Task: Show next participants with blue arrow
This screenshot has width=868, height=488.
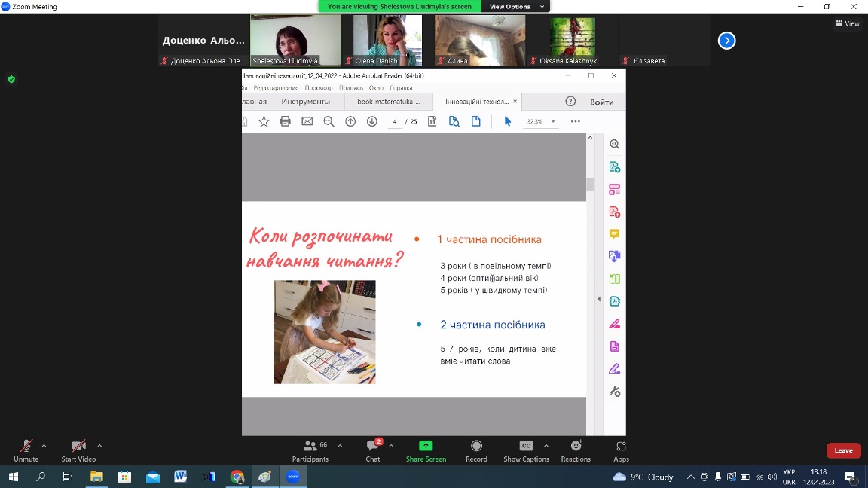Action: [x=726, y=41]
